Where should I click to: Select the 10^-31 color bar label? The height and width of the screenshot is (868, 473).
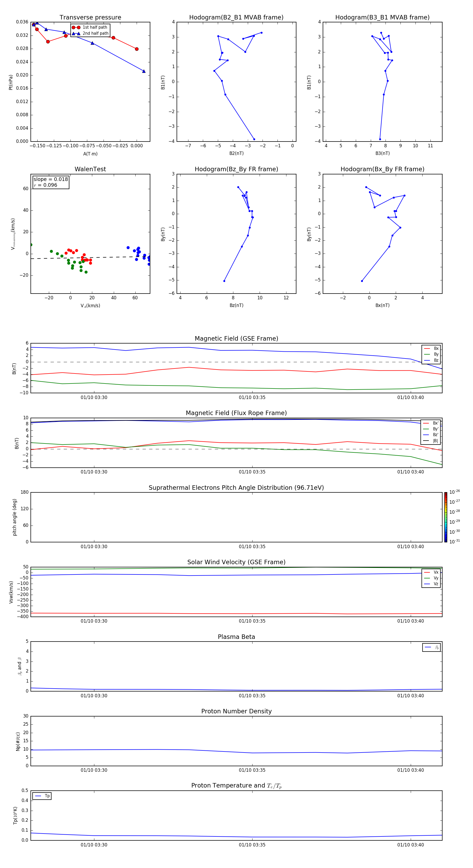[x=455, y=542]
